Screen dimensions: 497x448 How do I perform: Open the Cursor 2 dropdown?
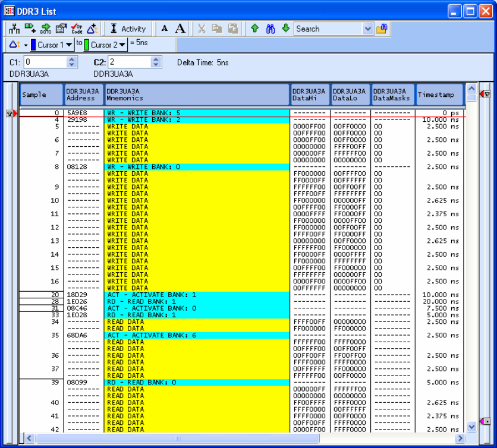122,45
